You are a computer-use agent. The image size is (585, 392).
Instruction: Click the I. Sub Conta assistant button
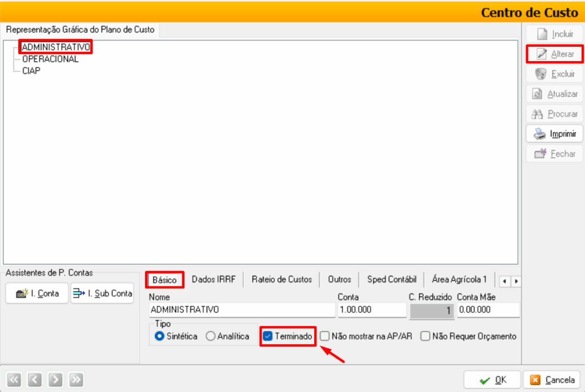pos(102,293)
